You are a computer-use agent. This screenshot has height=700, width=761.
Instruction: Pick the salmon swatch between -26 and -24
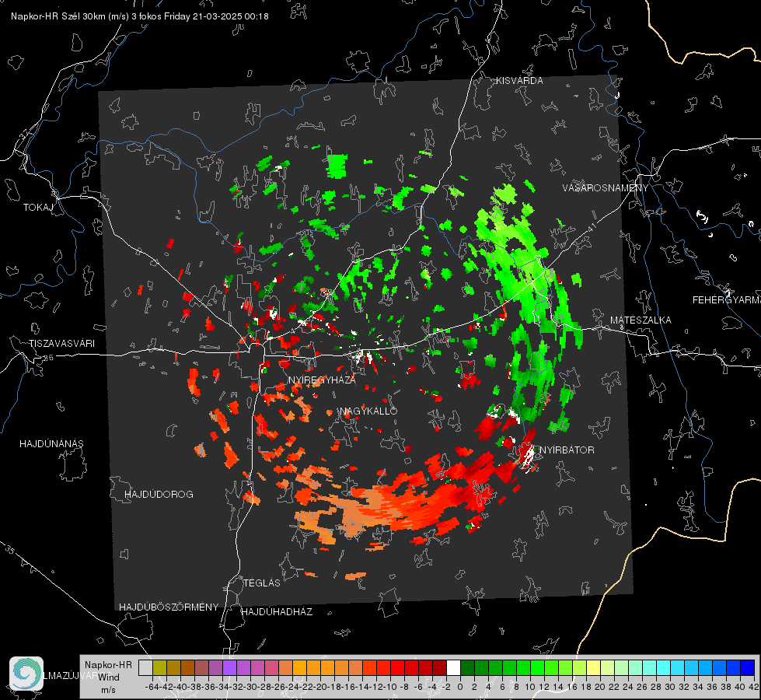[285, 667]
